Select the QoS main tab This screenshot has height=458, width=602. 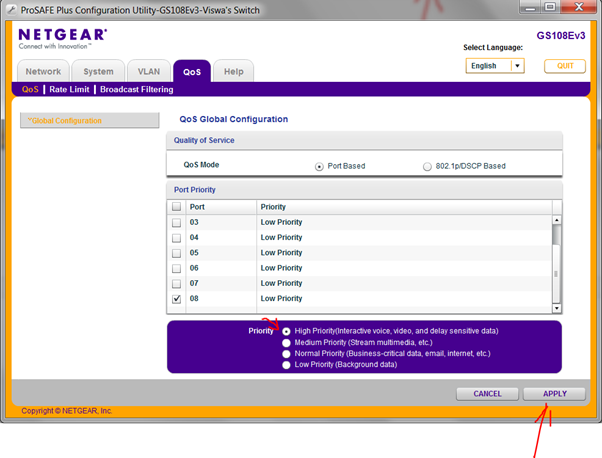(x=192, y=71)
